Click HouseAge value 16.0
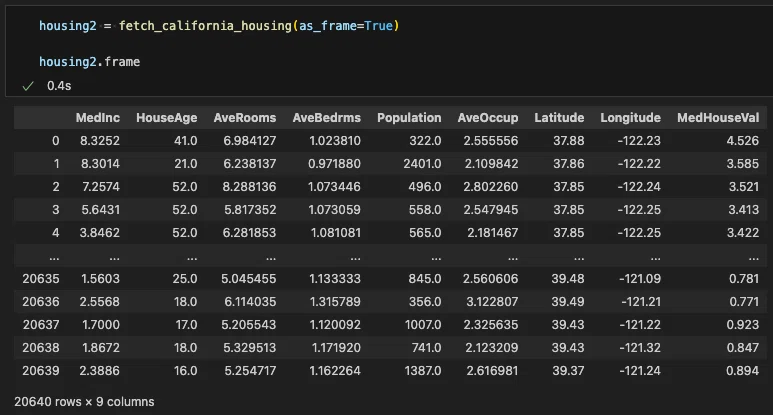 [x=185, y=371]
